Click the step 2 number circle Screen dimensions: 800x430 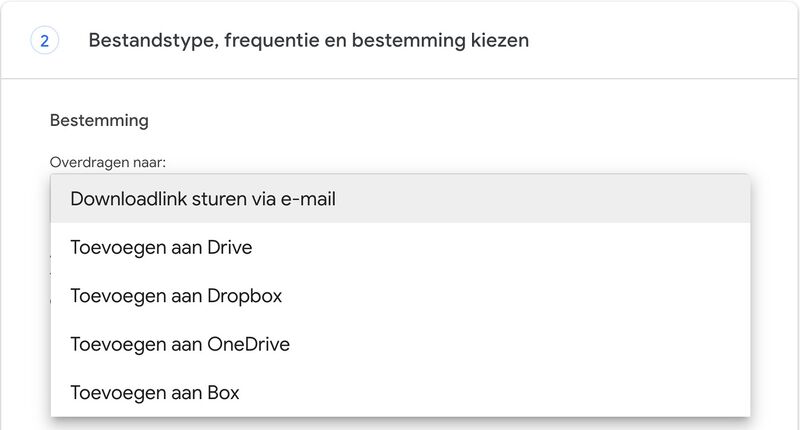[45, 41]
